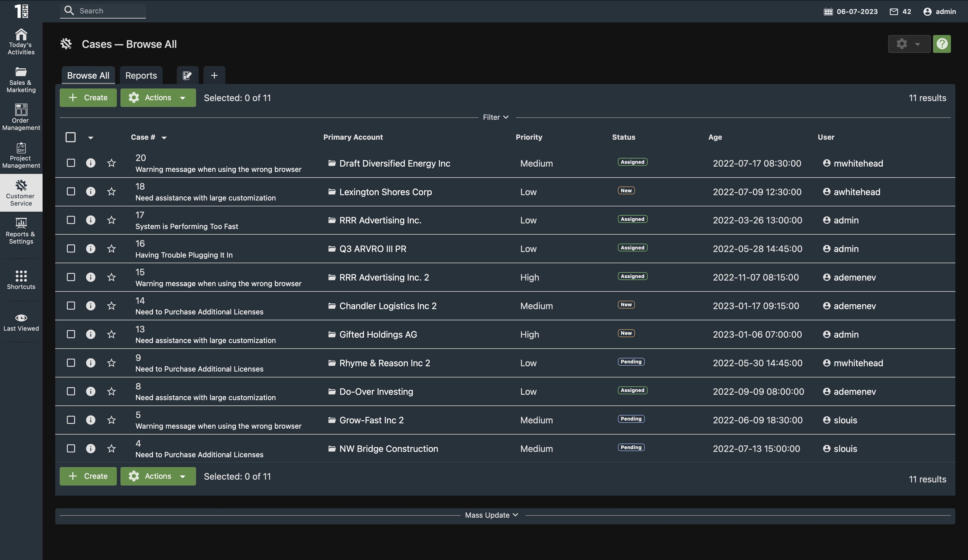Expand the Filter section
This screenshot has width=968, height=560.
(x=495, y=117)
